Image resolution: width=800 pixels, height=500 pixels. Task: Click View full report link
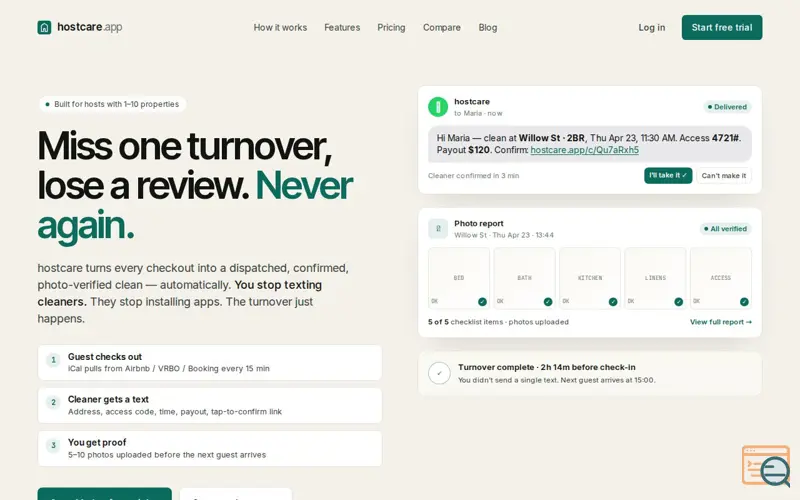(720, 322)
